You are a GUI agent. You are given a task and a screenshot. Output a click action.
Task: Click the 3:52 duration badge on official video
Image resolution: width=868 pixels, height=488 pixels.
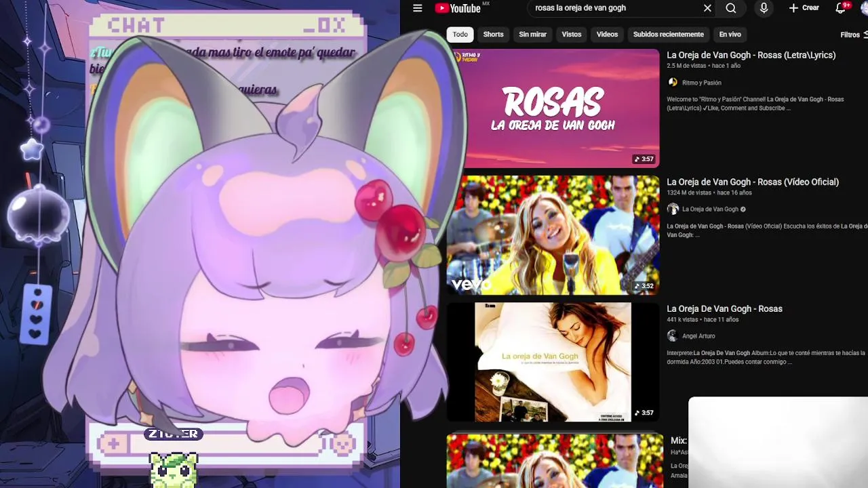[x=644, y=286]
